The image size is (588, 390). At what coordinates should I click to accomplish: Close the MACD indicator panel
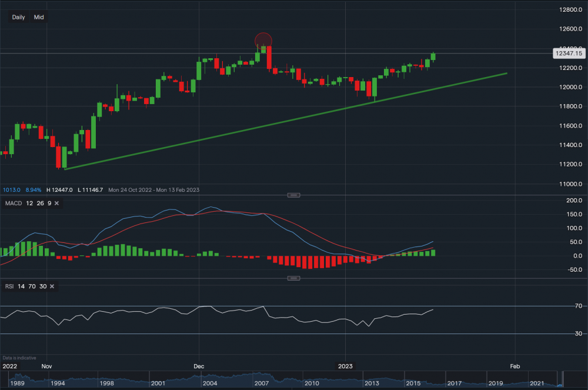pos(56,203)
